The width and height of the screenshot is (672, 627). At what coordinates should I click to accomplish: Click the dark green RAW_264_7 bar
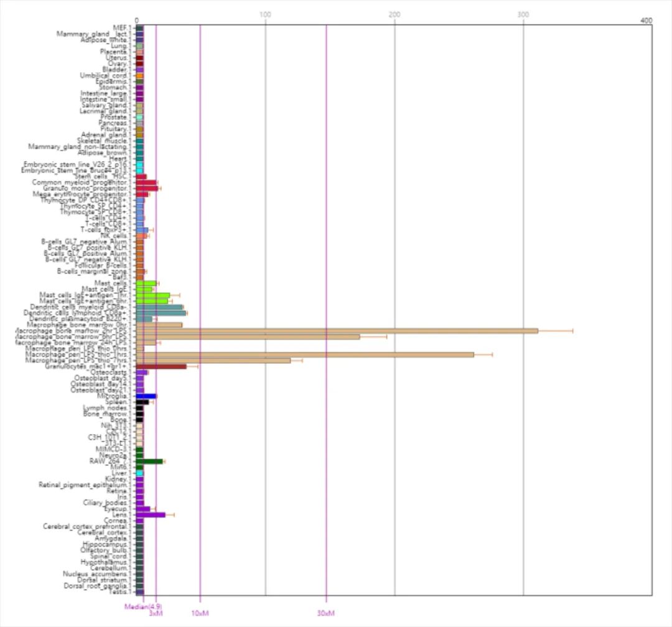click(149, 462)
